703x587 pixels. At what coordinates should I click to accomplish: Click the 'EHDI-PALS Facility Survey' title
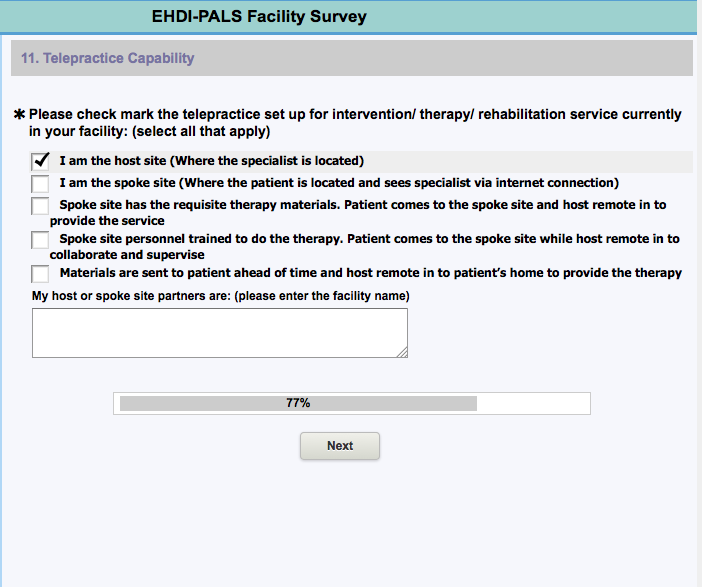click(x=259, y=17)
